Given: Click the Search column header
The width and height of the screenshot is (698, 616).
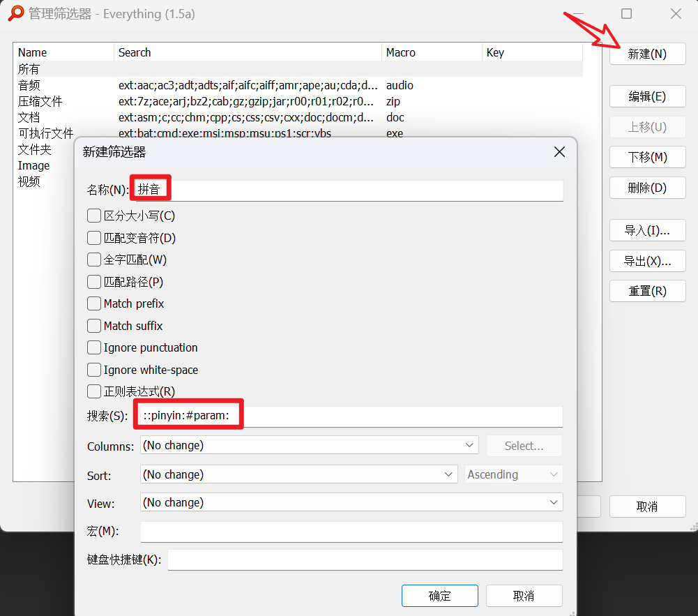Looking at the screenshot, I should 248,52.
